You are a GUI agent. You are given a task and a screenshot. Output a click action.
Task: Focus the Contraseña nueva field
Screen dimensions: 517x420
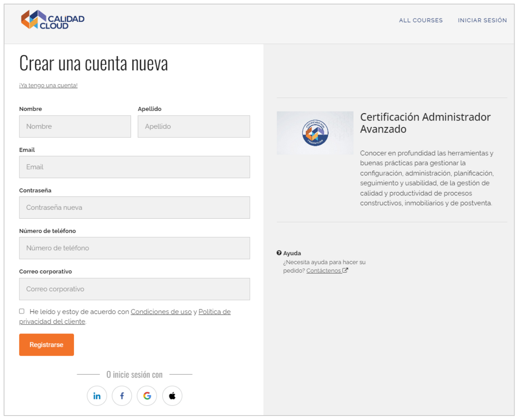point(134,207)
